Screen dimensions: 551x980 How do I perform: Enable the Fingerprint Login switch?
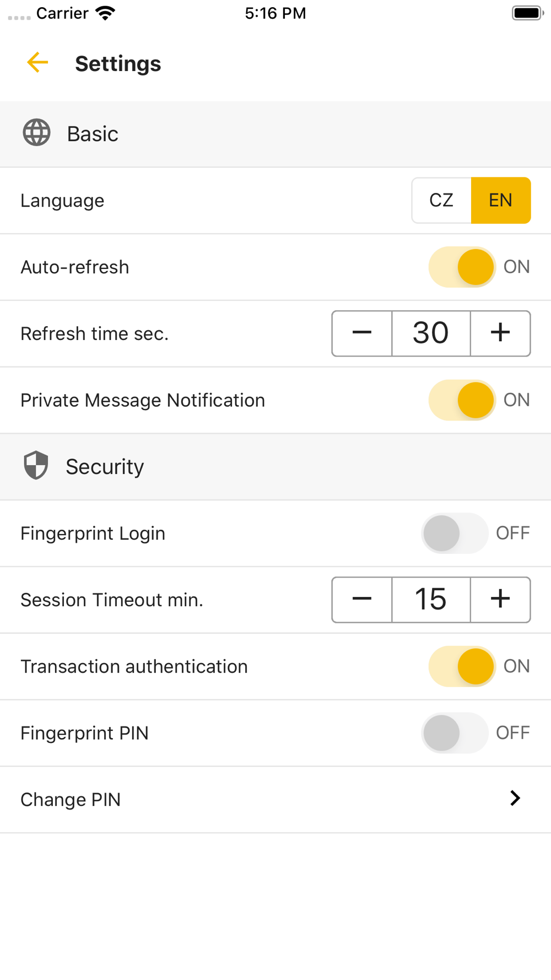pyautogui.click(x=455, y=533)
